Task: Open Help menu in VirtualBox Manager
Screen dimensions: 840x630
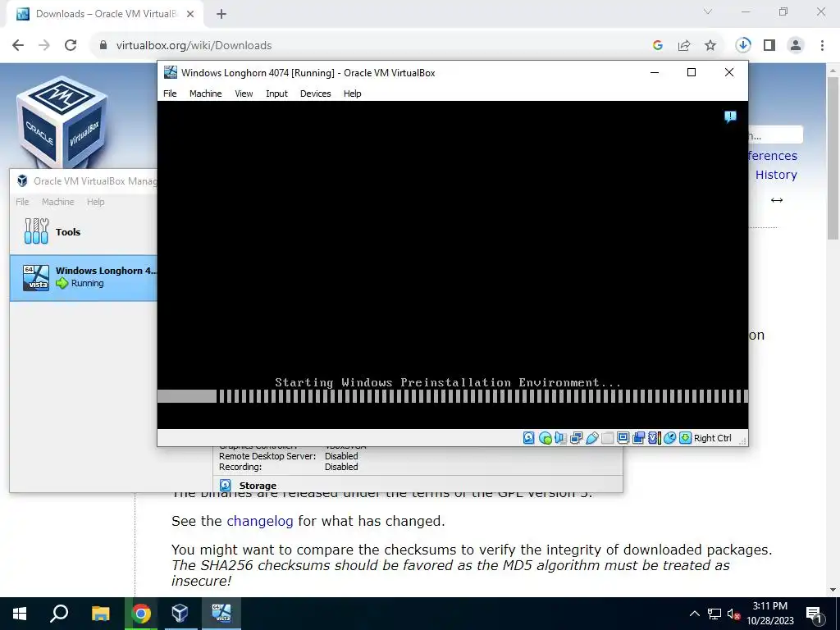Action: tap(96, 202)
